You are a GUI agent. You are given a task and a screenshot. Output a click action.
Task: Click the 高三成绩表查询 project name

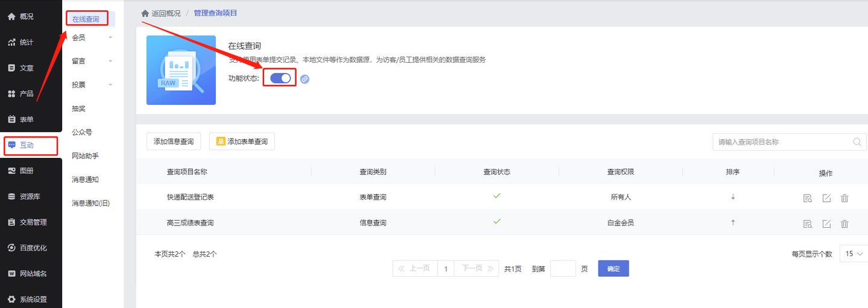point(190,223)
